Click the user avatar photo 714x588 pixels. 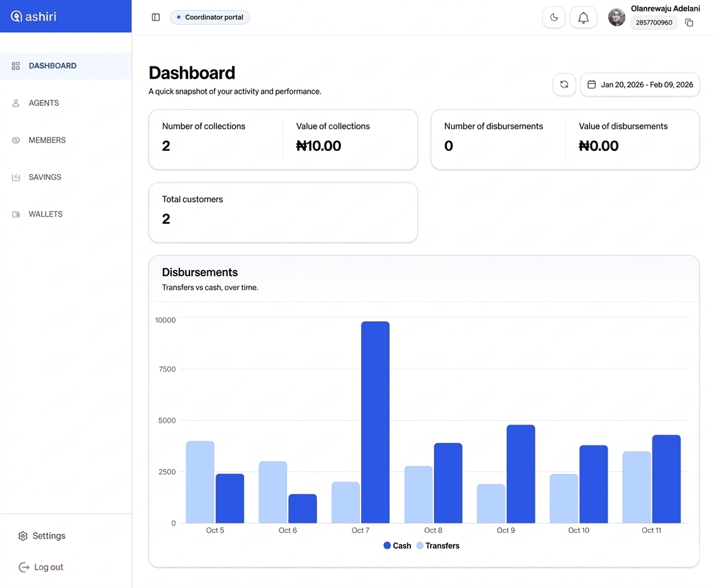[x=616, y=17]
